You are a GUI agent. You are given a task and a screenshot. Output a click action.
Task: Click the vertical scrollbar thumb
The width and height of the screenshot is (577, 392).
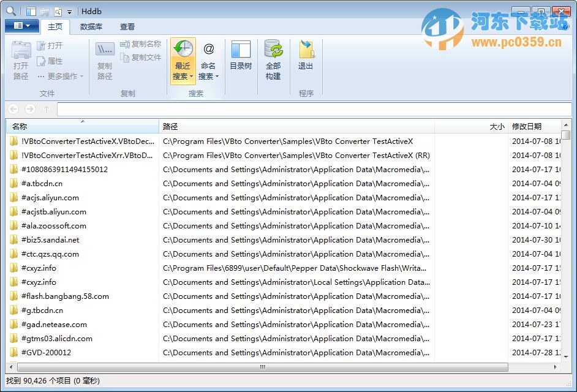pyautogui.click(x=566, y=135)
